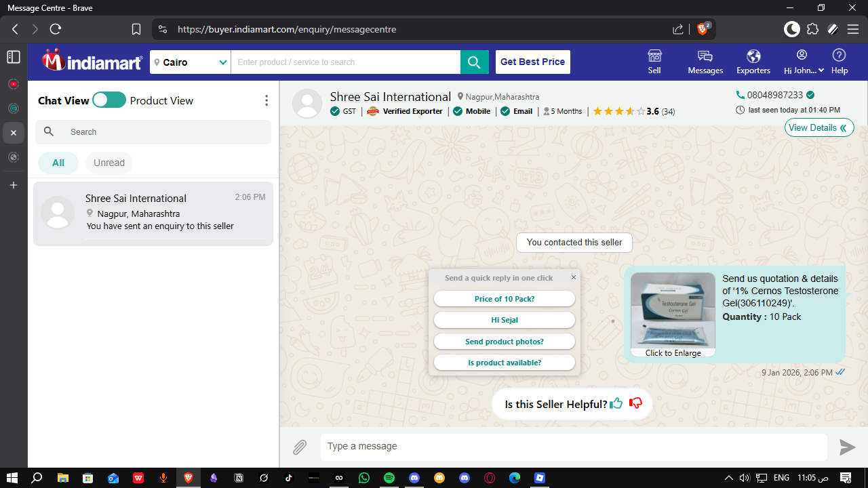Viewport: 868px width, 488px height.
Task: Open the Windows Start menu
Action: tap(12, 478)
